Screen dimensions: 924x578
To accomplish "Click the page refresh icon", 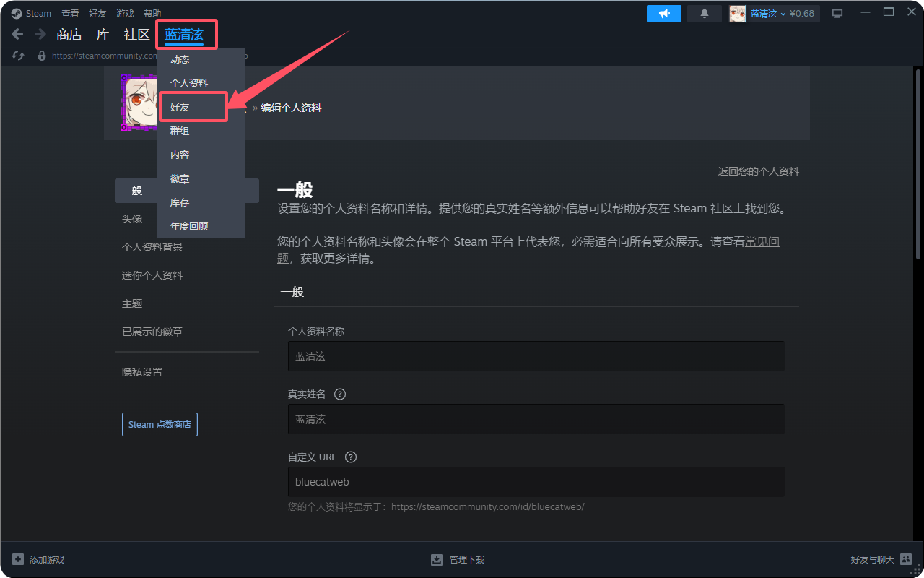I will [x=17, y=56].
